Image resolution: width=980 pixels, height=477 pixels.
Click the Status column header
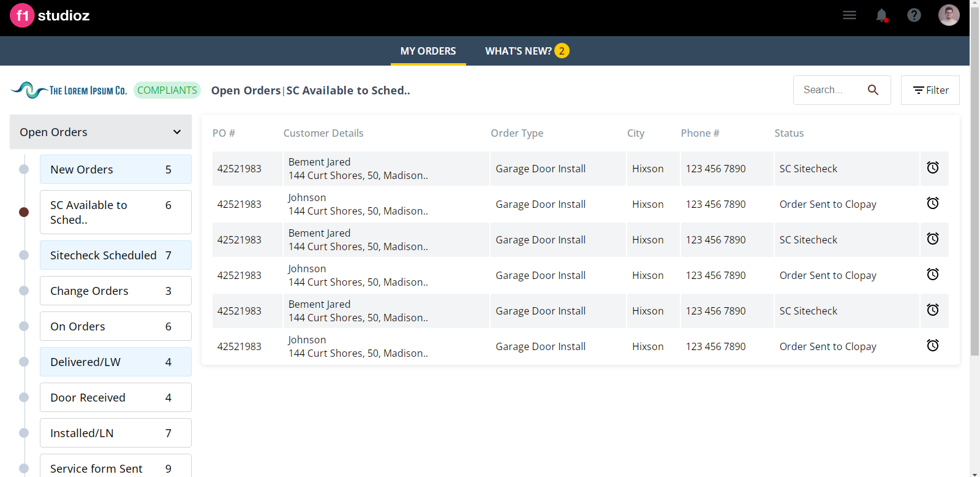pyautogui.click(x=789, y=133)
